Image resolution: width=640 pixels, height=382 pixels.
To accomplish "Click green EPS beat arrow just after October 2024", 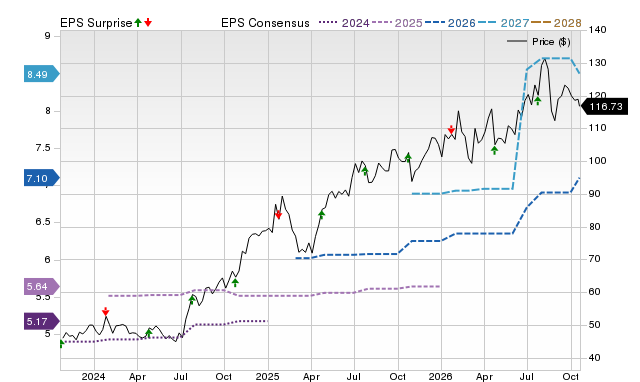I will point(235,282).
